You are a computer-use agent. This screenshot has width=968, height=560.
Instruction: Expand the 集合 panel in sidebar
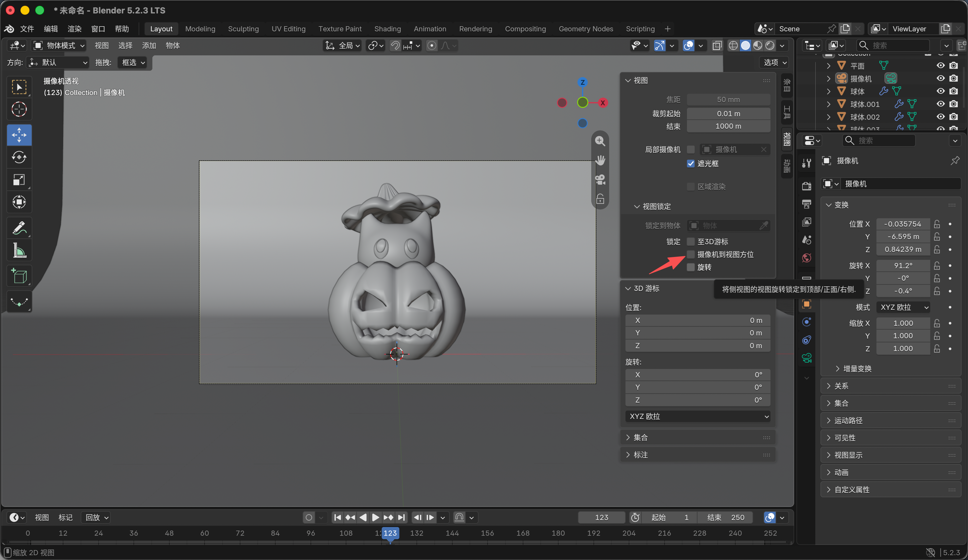[698, 437]
